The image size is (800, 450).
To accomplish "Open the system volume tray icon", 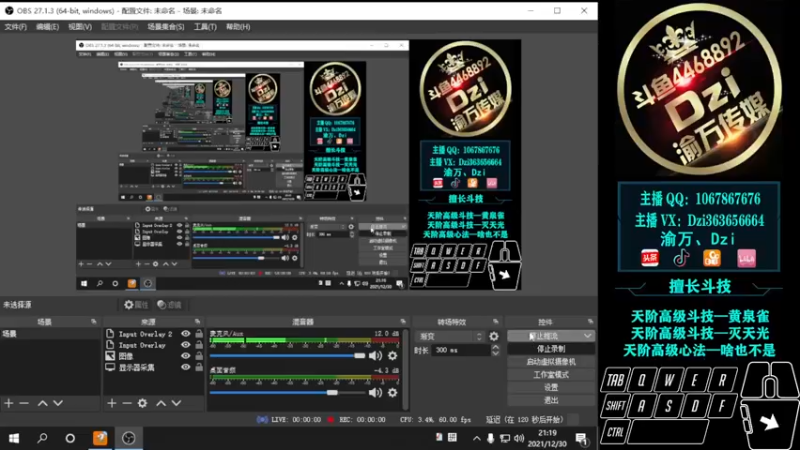I will 519,438.
